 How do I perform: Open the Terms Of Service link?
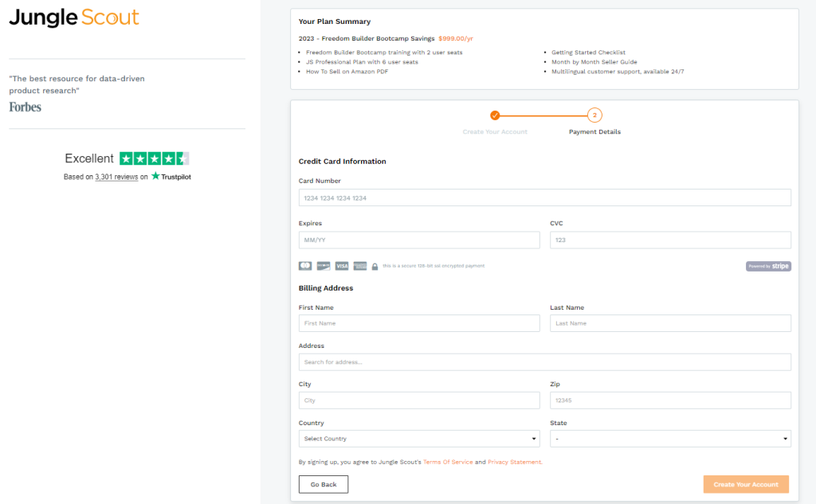point(448,462)
